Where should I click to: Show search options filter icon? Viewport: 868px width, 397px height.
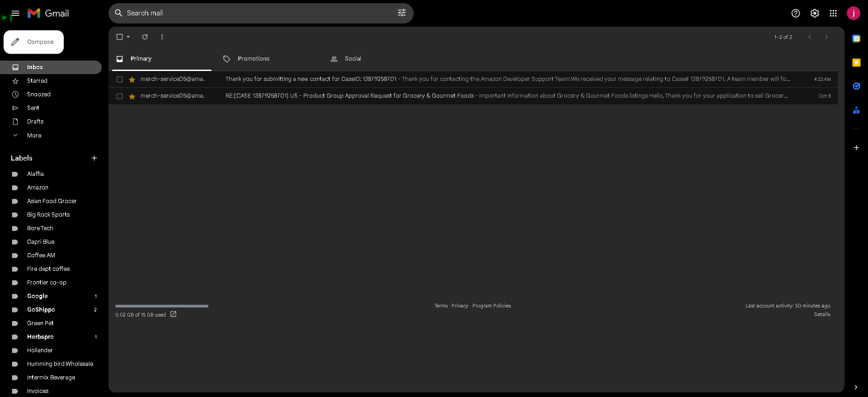[401, 13]
